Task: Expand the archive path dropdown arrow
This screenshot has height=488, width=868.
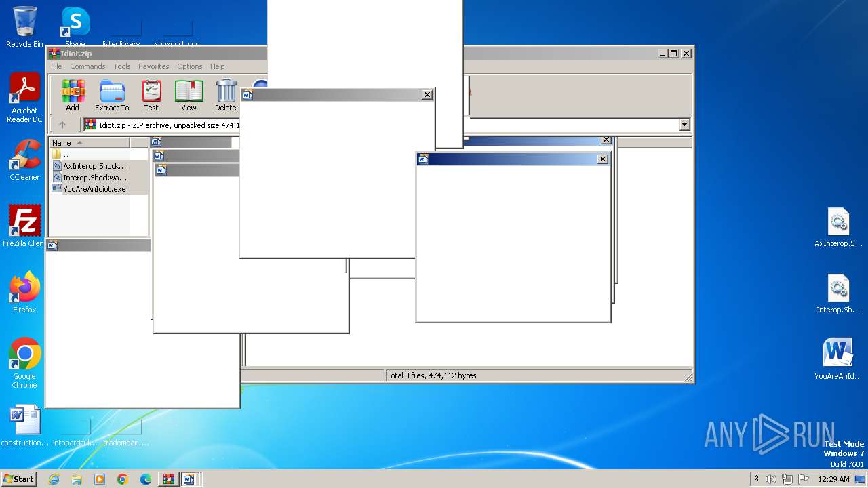Action: 684,125
